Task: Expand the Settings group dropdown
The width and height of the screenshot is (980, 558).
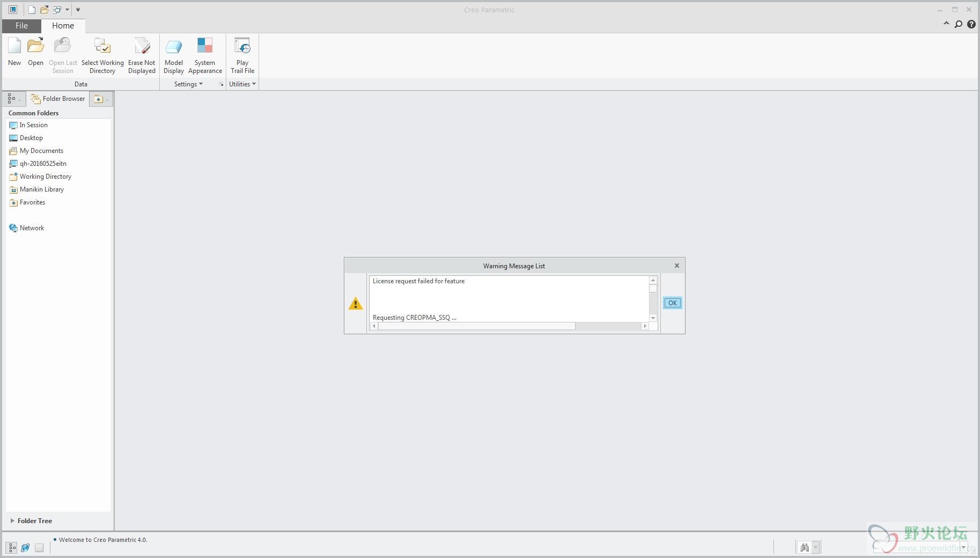Action: click(x=188, y=84)
